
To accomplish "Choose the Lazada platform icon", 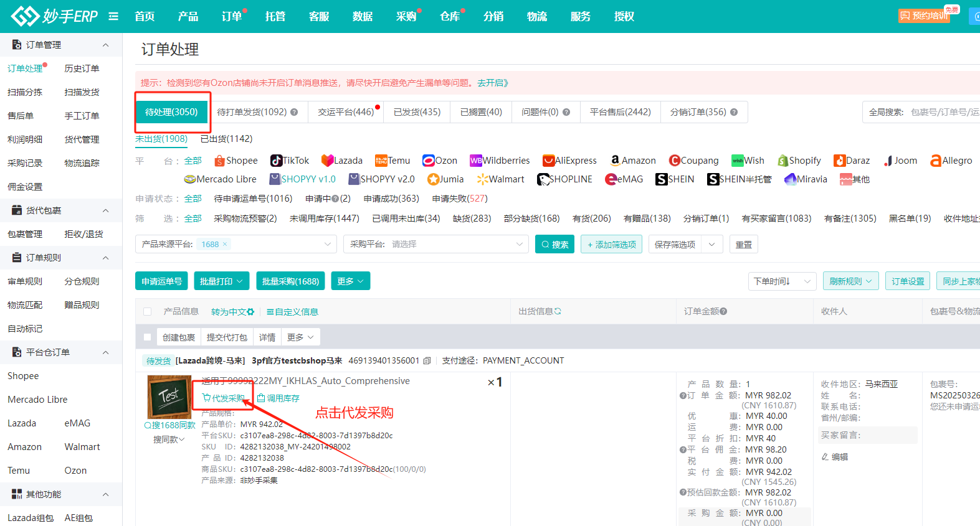I will (x=327, y=161).
